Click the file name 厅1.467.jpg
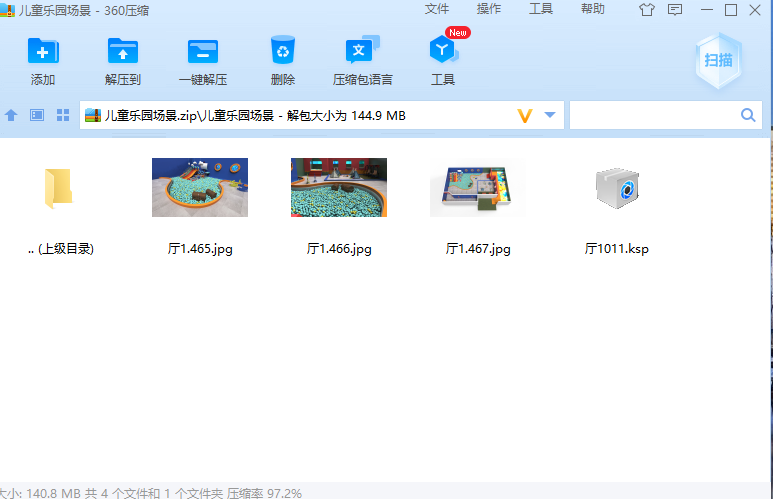The width and height of the screenshot is (773, 499). [x=478, y=249]
